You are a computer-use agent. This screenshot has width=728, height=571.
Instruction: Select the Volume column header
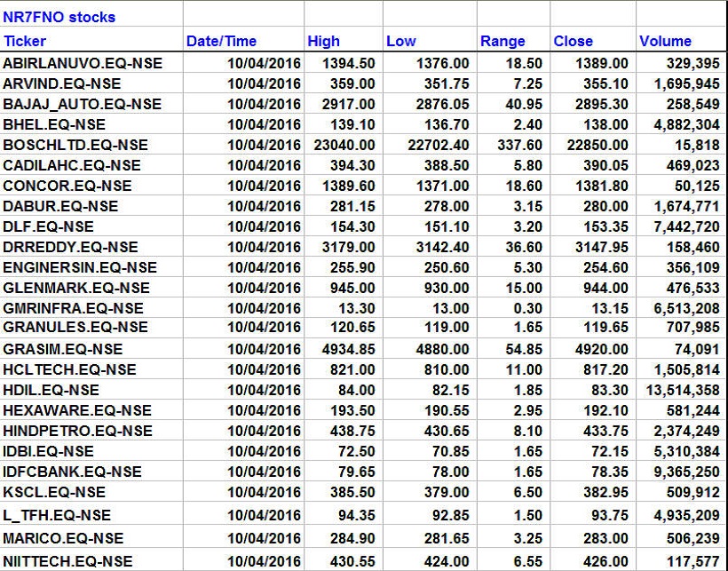tap(665, 41)
